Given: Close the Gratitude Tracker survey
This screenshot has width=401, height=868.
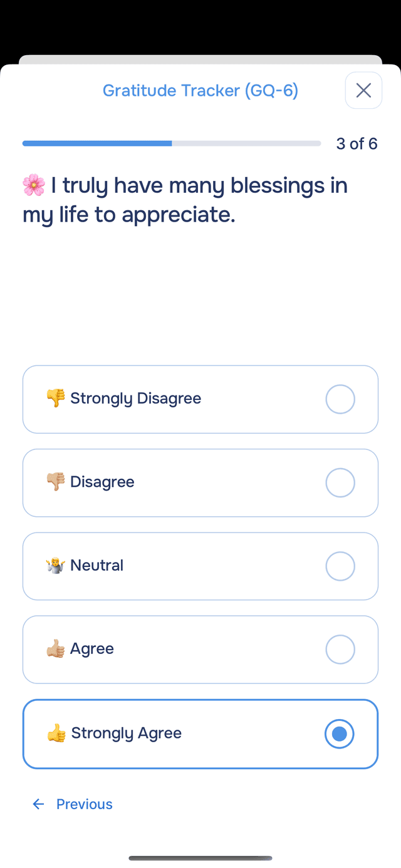Looking at the screenshot, I should (x=363, y=91).
